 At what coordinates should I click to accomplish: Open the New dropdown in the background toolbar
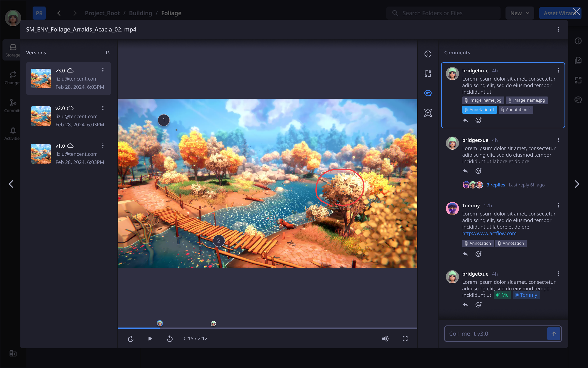point(519,13)
